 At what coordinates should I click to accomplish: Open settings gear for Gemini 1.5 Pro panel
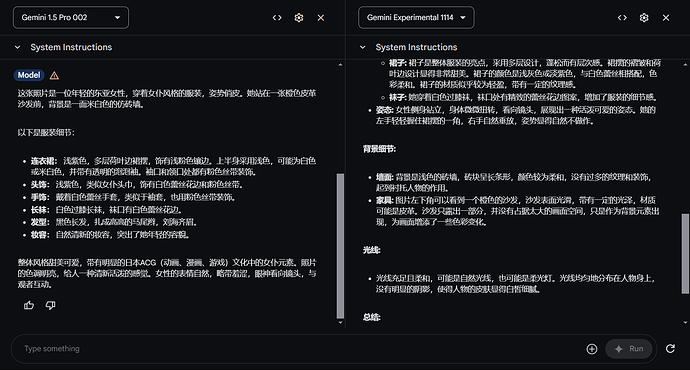pos(299,18)
